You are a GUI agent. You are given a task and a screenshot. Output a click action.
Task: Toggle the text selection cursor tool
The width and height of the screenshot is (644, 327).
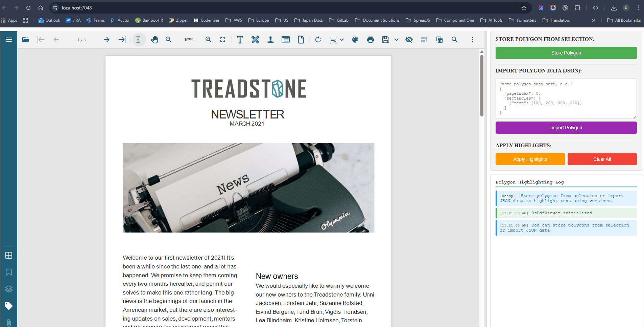click(138, 40)
